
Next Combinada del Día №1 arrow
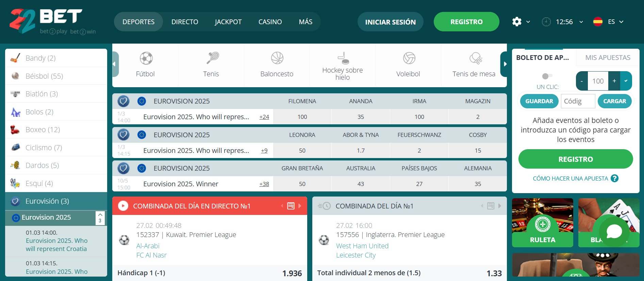point(500,206)
